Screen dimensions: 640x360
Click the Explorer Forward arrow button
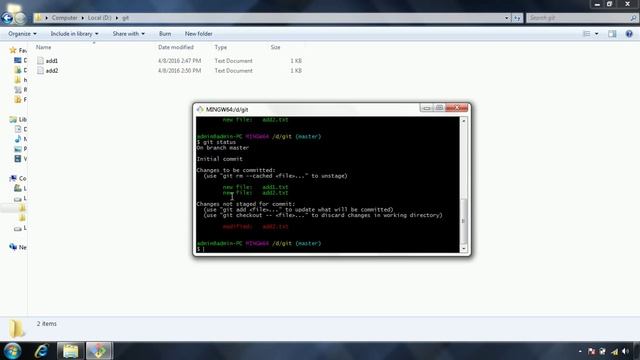(20, 18)
